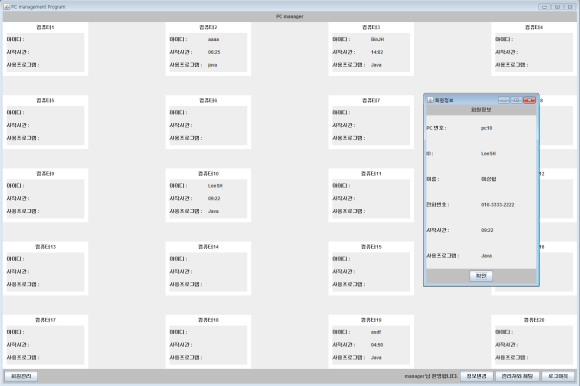Click phone number 010-3333-2222 in dialog
The height and width of the screenshot is (386, 580).
pos(498,205)
